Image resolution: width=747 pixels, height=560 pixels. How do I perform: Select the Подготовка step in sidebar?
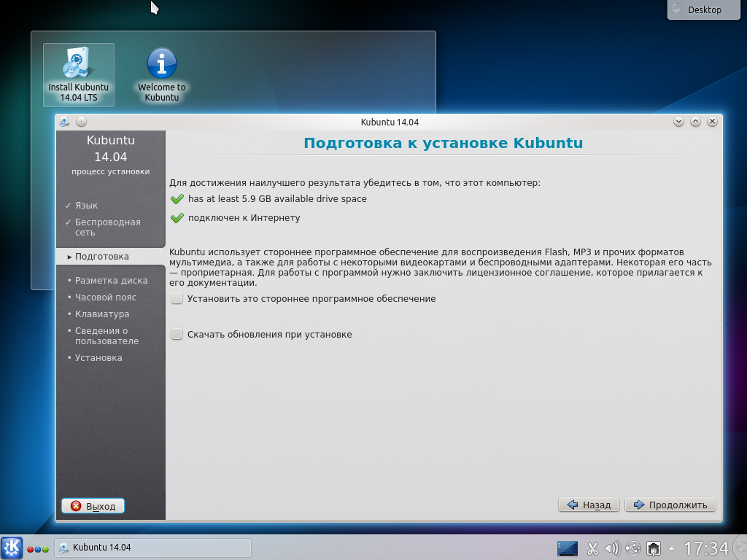click(111, 256)
